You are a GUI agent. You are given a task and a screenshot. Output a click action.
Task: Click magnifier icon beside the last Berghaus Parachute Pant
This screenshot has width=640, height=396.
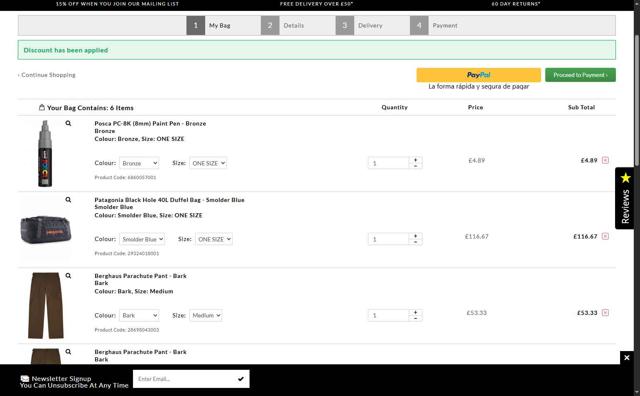point(68,352)
